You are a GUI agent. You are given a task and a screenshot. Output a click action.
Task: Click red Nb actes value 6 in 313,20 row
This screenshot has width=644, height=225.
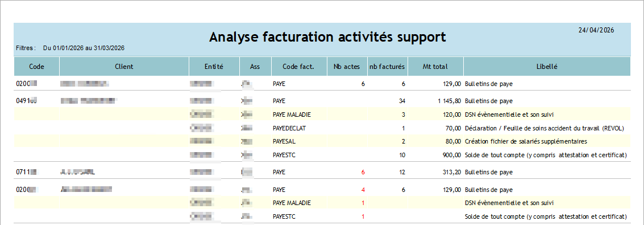363,173
